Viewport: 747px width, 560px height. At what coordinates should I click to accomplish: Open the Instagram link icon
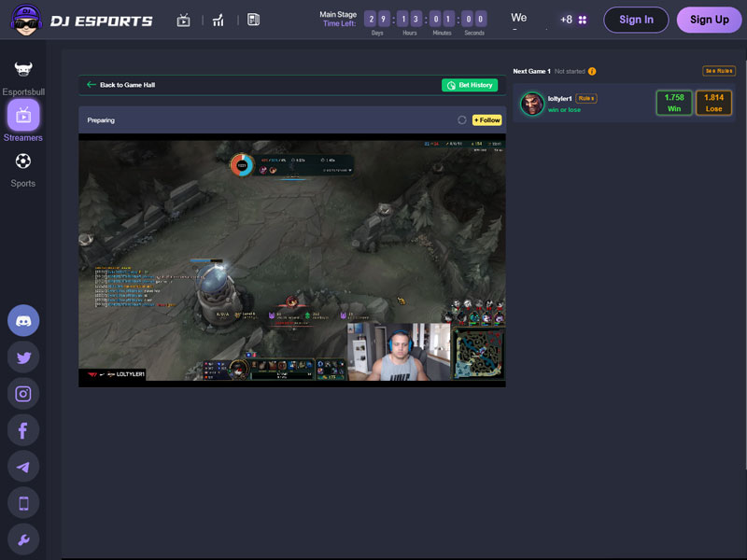pos(23,394)
